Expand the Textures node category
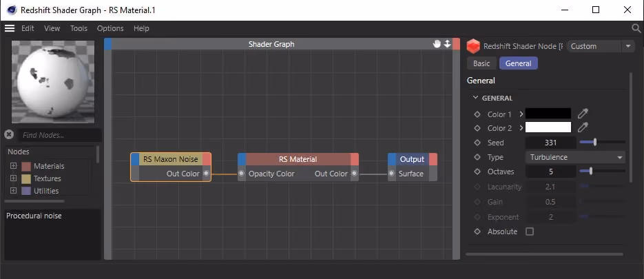 (x=13, y=178)
